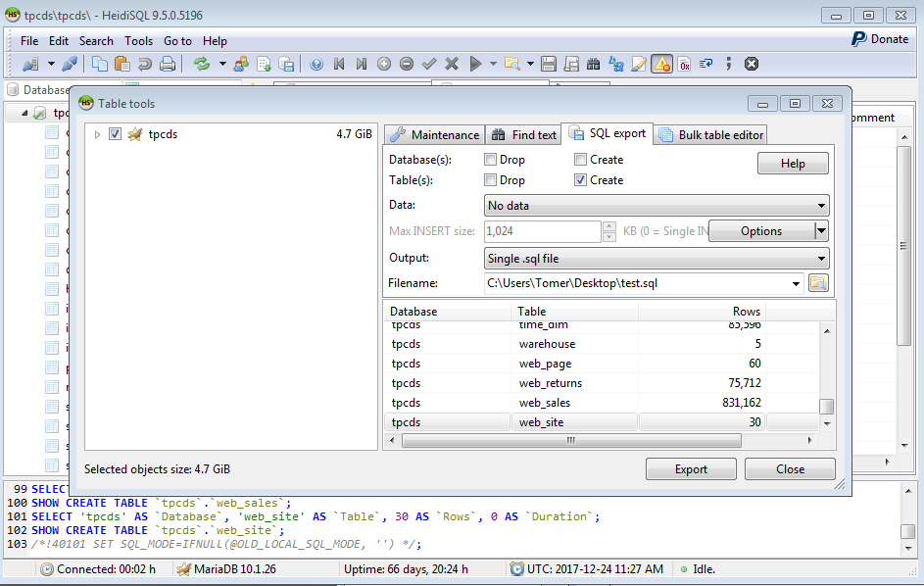Open the User manager icon in toolbar
Screen dimensions: 924x586
tap(240, 64)
